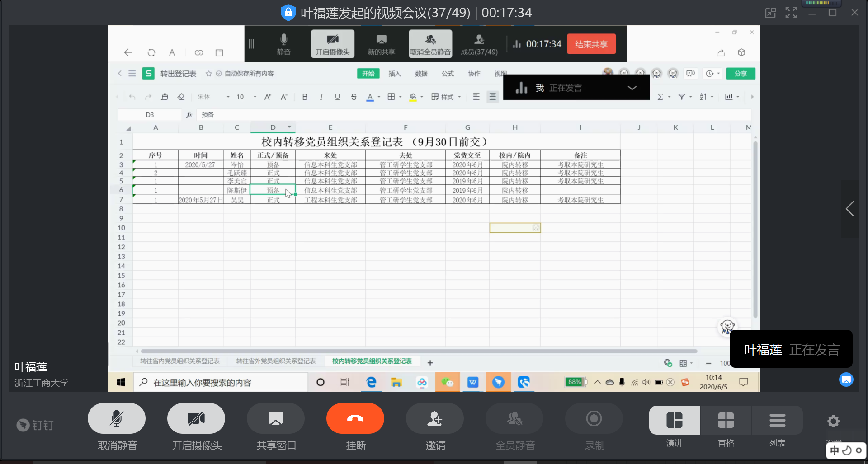Toggle microphone with unmute button

116,418
